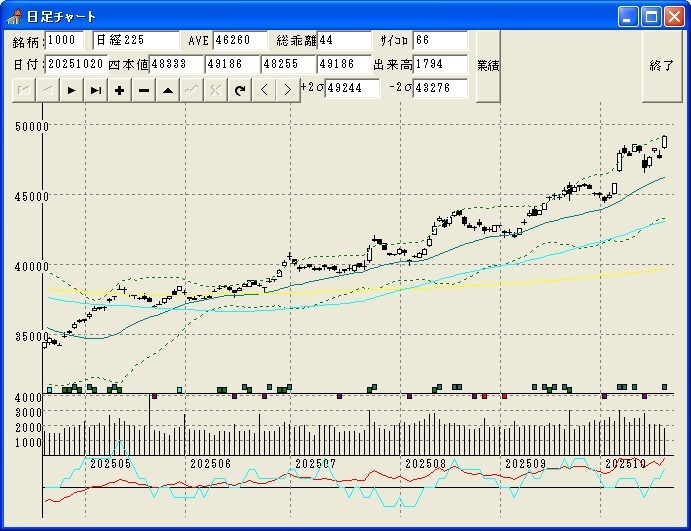Click the 出来高 volume field showing 1794
691x531 pixels.
(440, 64)
